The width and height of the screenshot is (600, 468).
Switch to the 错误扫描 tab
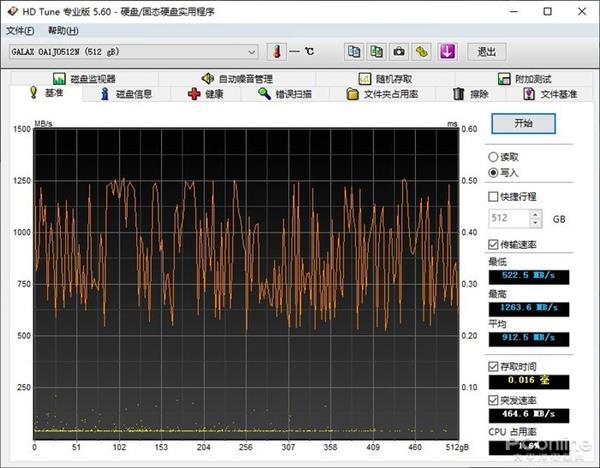285,94
